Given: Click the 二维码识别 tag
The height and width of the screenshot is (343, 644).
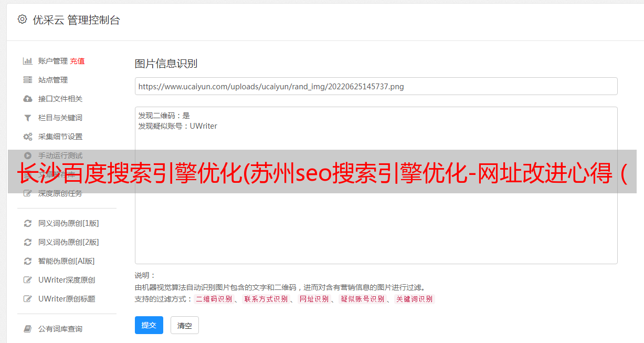Looking at the screenshot, I should pos(214,299).
